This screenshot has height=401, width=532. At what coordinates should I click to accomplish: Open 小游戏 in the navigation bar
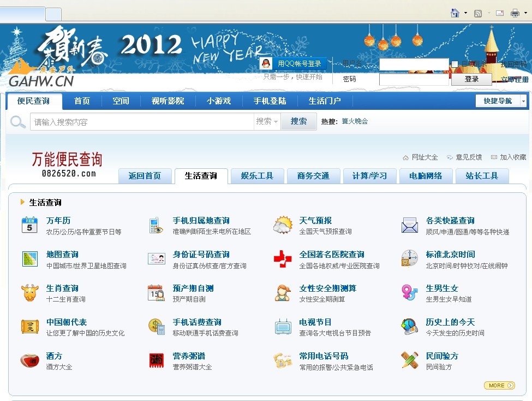point(219,101)
